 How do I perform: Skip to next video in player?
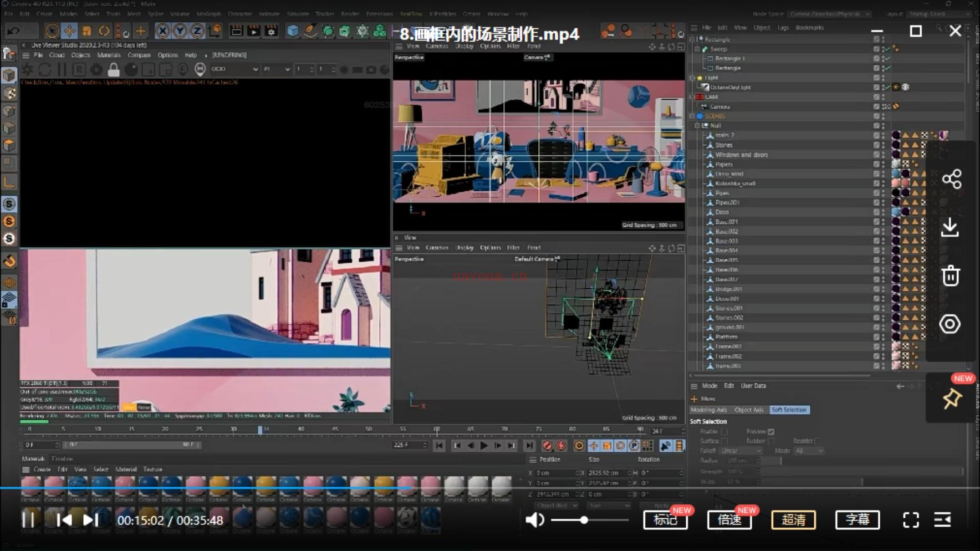click(x=90, y=520)
